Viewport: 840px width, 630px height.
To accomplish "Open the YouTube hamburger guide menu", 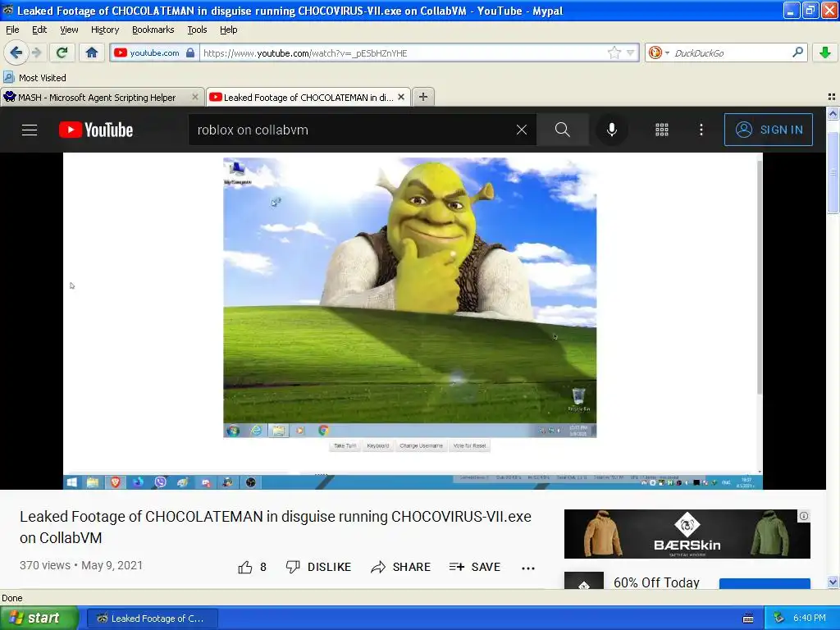I will click(x=30, y=130).
